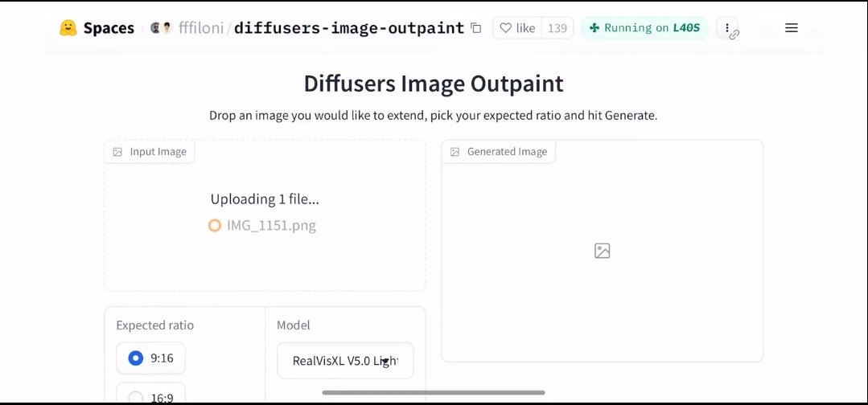Click the horizontal home indicator bar

pyautogui.click(x=434, y=393)
